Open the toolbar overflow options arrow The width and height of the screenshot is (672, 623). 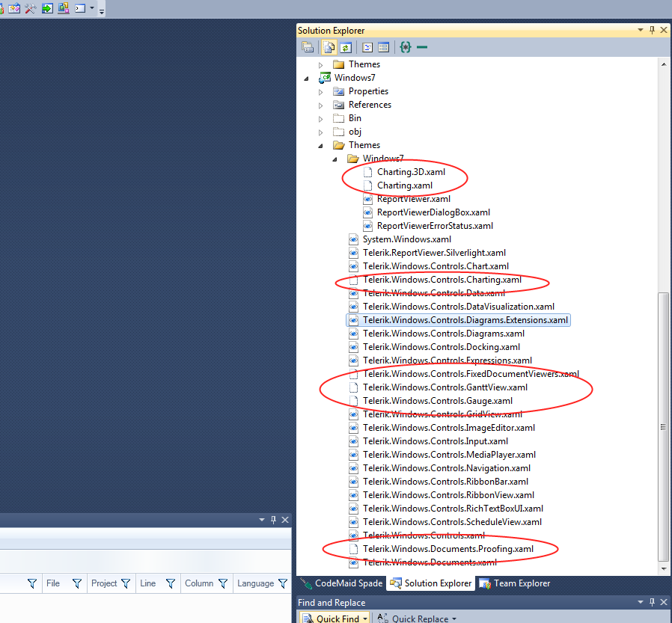point(102,11)
